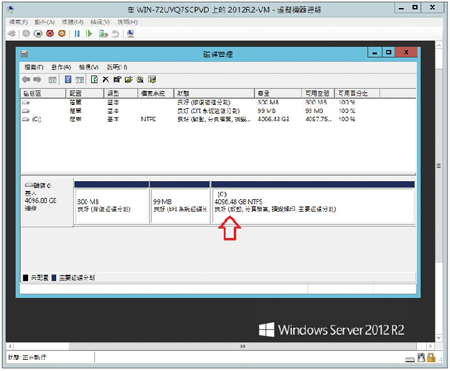The height and width of the screenshot is (371, 450).
Task: Select the (C:) volume row in the list
Action: (x=218, y=119)
